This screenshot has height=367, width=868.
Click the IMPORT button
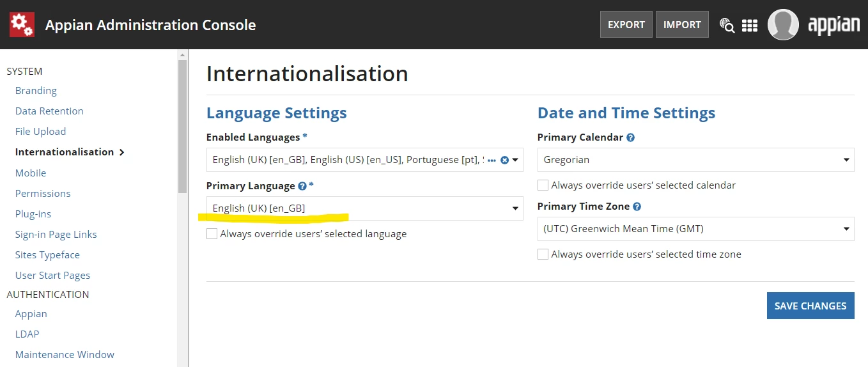pyautogui.click(x=682, y=24)
